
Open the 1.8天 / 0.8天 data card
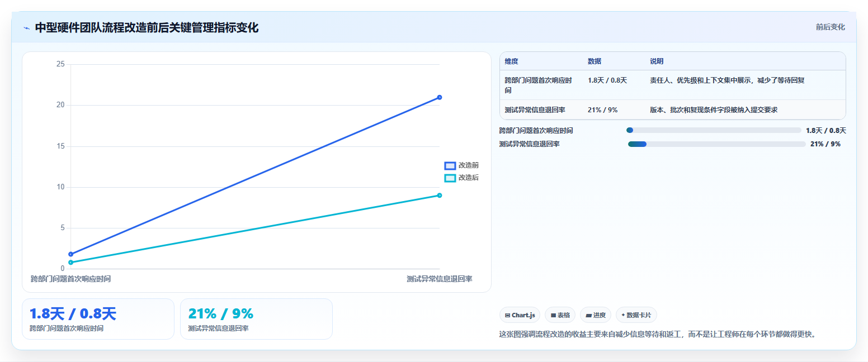click(x=98, y=319)
